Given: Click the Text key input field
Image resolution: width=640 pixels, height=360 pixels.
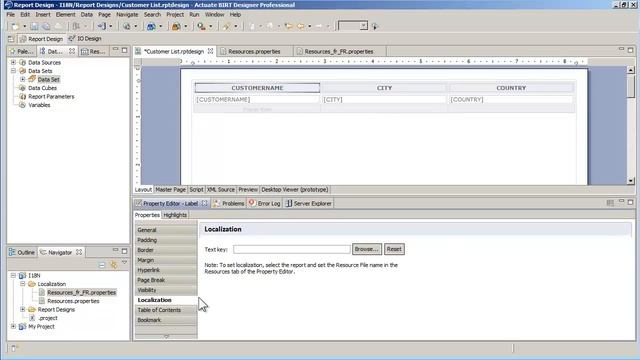Looking at the screenshot, I should (x=292, y=249).
